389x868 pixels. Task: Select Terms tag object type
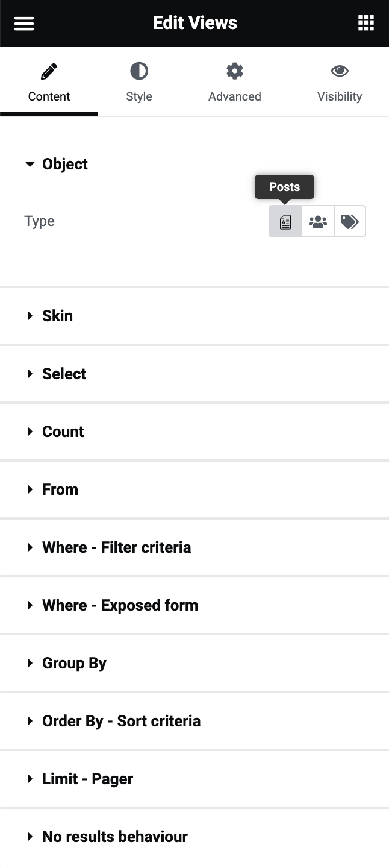(x=349, y=222)
